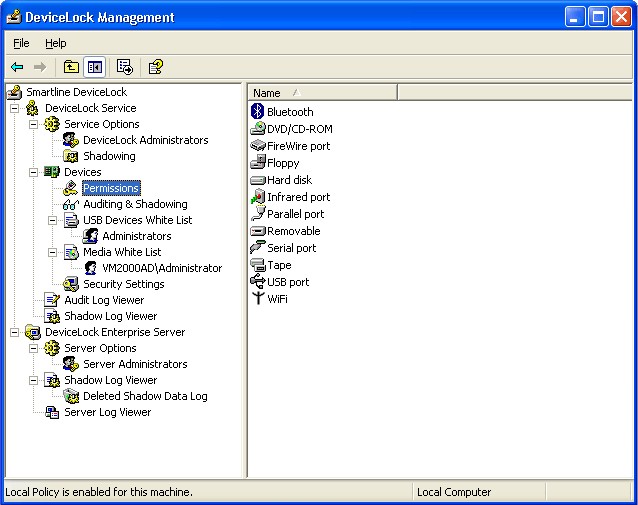Screen dimensions: 638x505
Task: Select the USB port device icon
Action: point(257,282)
